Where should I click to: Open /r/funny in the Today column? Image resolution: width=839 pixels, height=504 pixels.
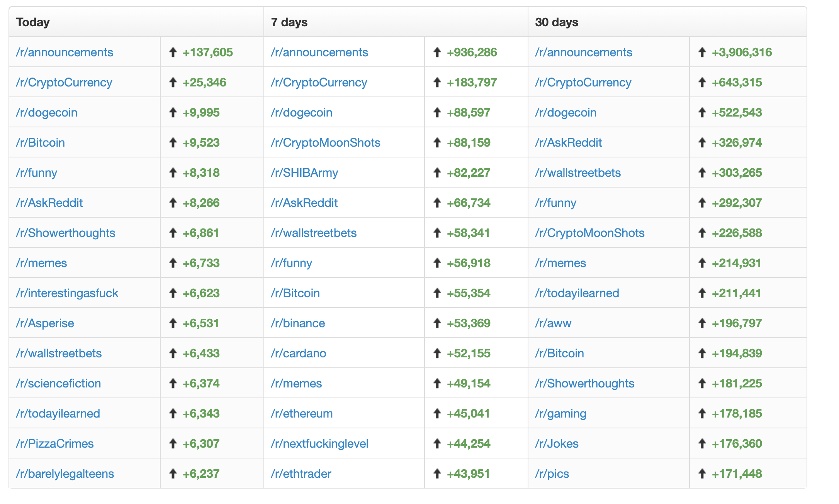pos(37,173)
